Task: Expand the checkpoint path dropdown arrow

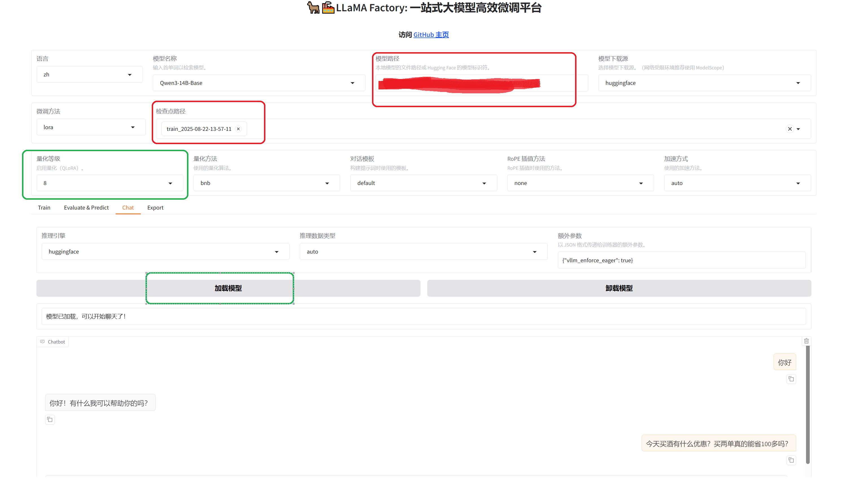Action: 798,129
